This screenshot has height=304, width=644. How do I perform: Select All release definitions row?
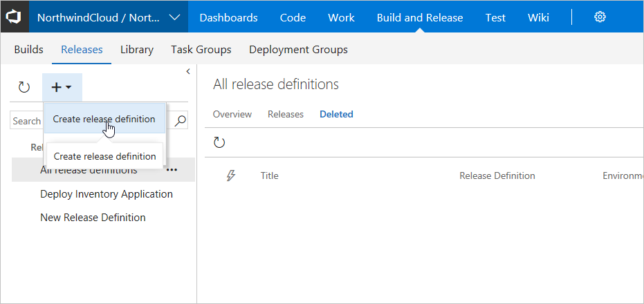pyautogui.click(x=103, y=170)
